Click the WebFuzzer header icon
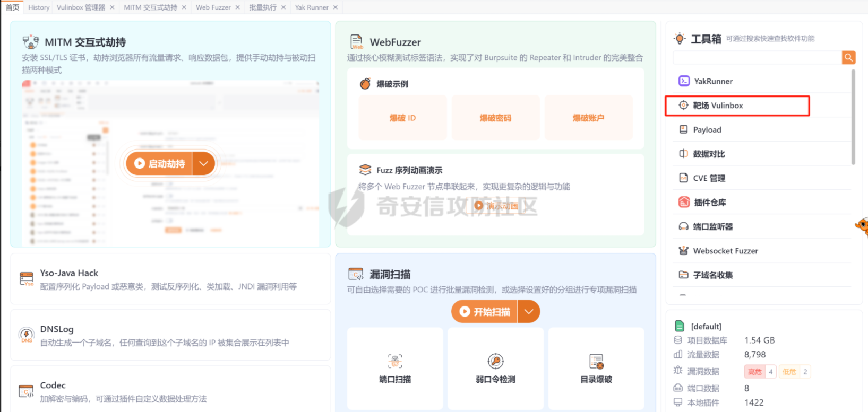Viewport: 868px width, 412px height. tap(357, 42)
